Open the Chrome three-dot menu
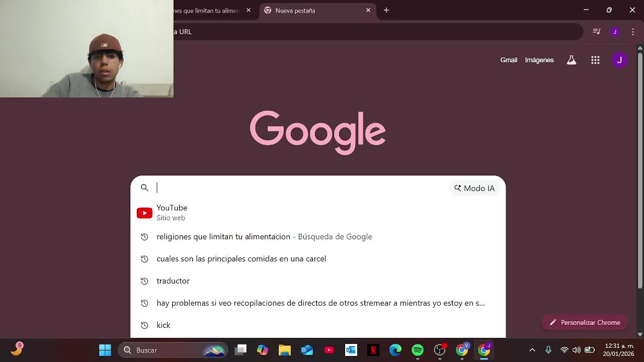Viewport: 644px width, 362px height. (632, 32)
